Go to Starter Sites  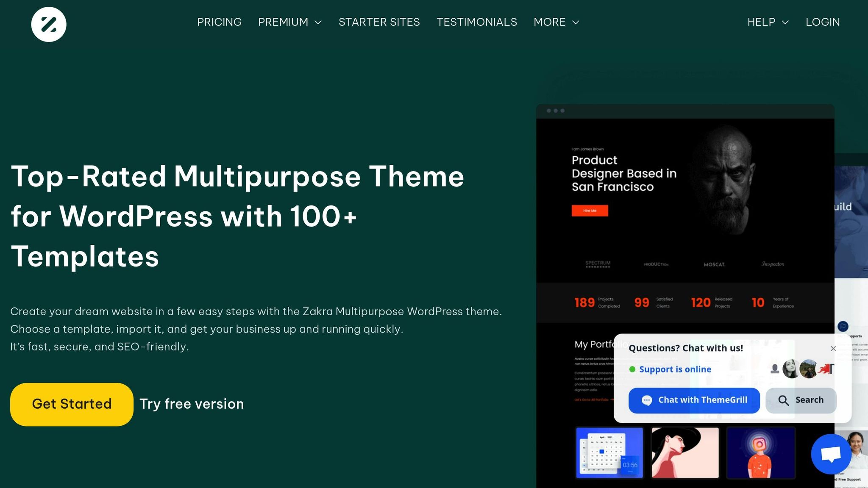tap(379, 22)
